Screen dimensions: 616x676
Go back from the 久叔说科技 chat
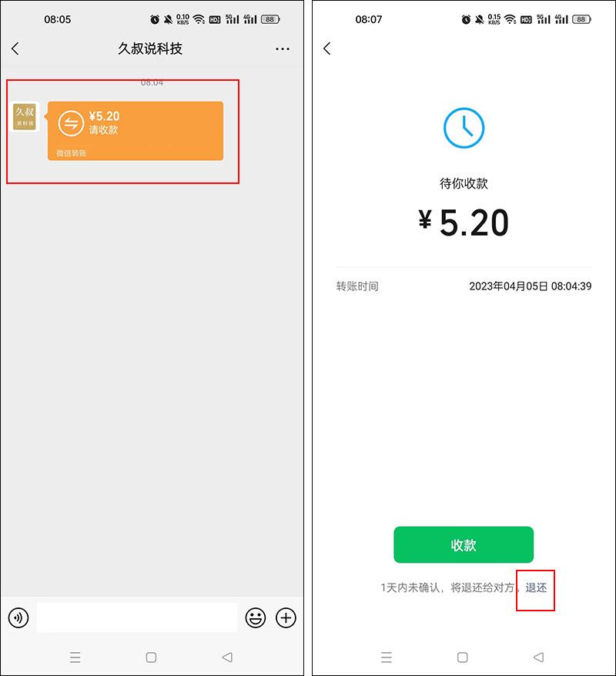(x=15, y=49)
